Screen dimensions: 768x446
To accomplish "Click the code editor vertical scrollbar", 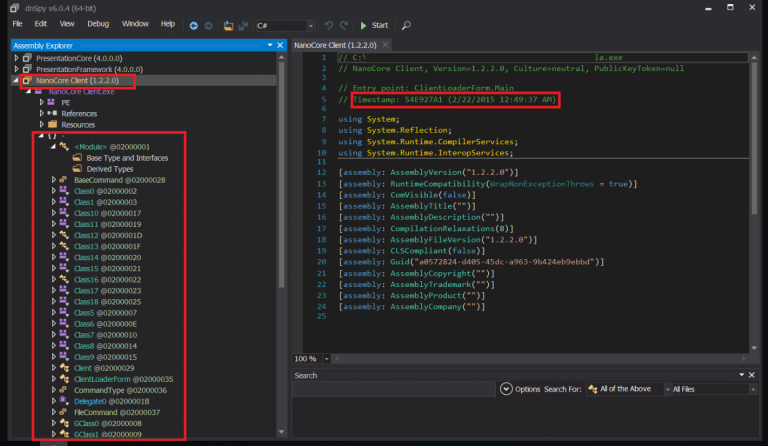I will 754,139.
